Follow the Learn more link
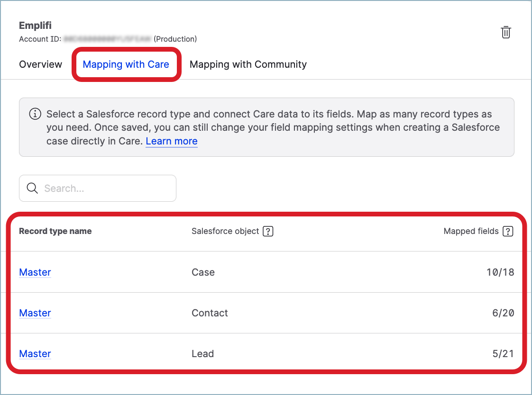532x395 pixels. (171, 141)
